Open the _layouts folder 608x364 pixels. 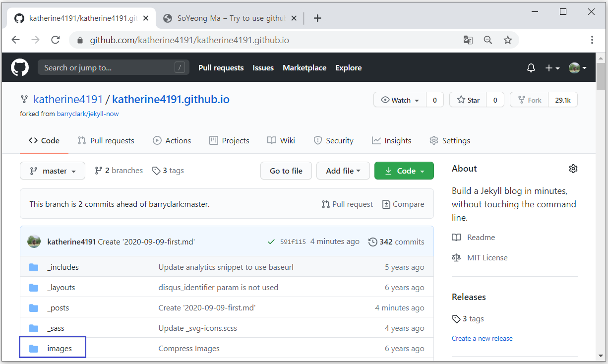point(61,287)
